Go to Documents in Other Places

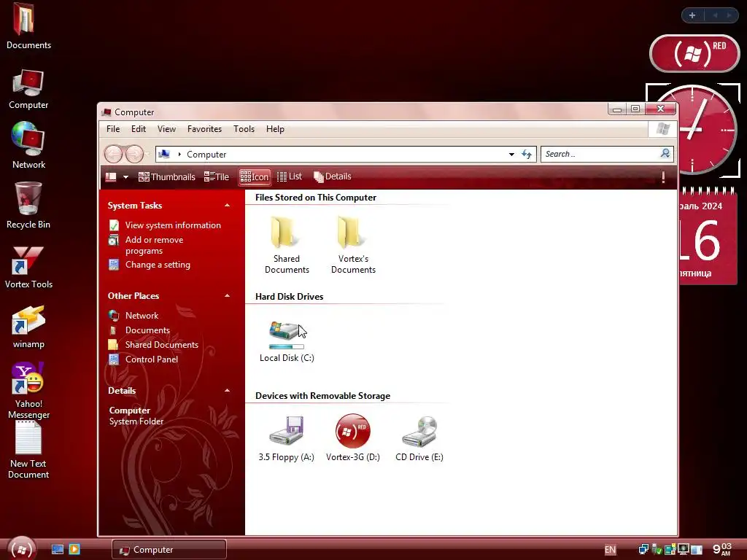pos(147,330)
